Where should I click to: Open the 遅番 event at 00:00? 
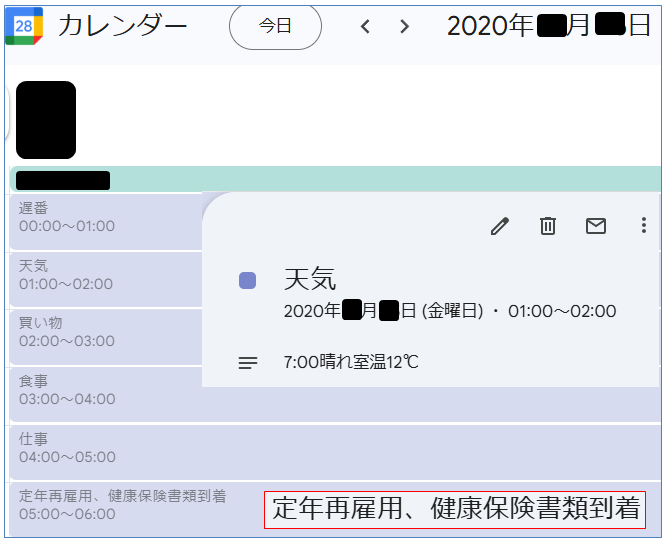click(100, 217)
